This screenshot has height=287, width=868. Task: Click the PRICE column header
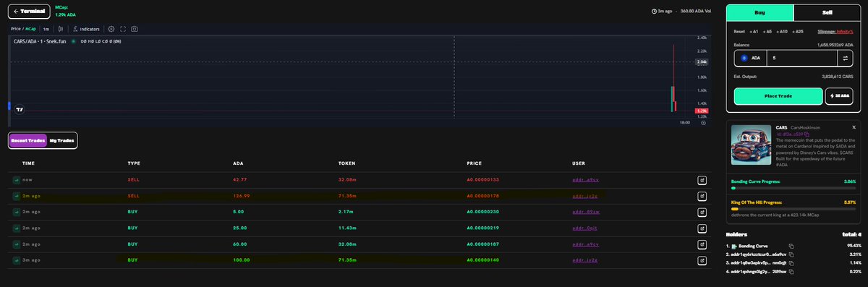475,163
